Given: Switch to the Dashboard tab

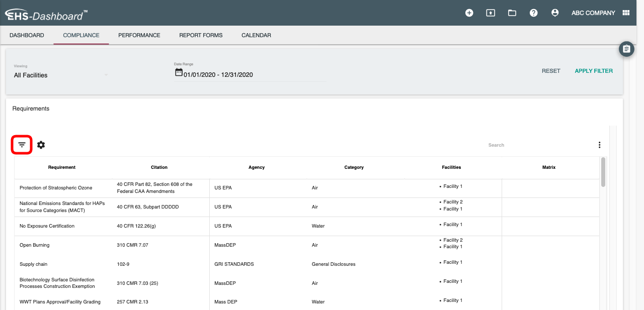Looking at the screenshot, I should (27, 35).
